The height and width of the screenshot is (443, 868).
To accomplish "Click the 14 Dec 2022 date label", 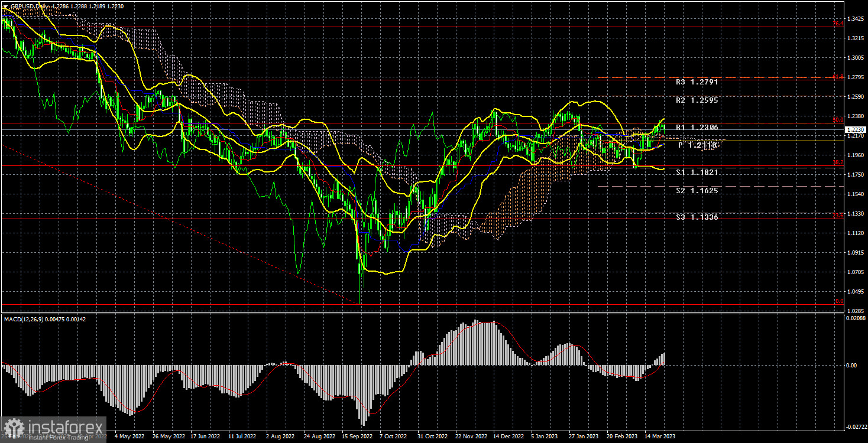I will pyautogui.click(x=507, y=437).
